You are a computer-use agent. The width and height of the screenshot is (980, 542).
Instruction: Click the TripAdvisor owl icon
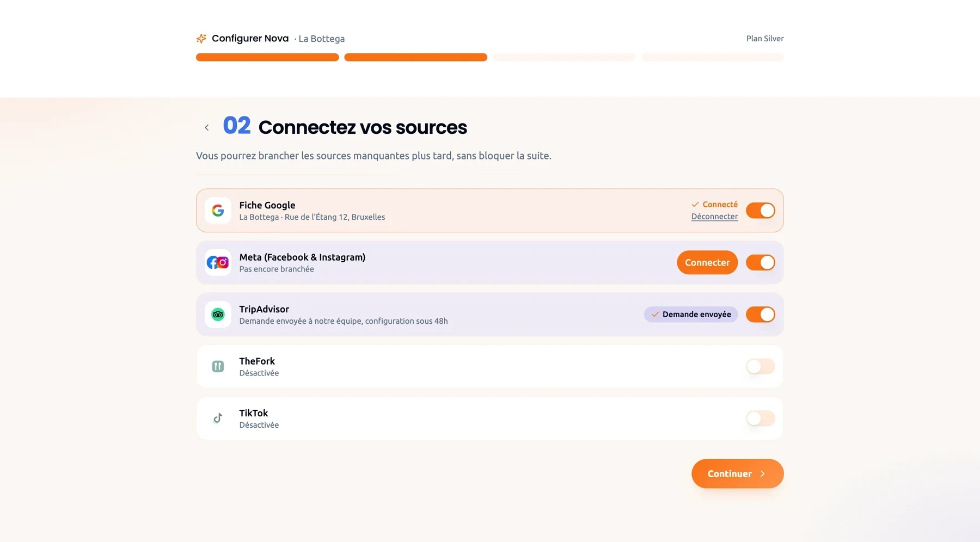(x=218, y=315)
